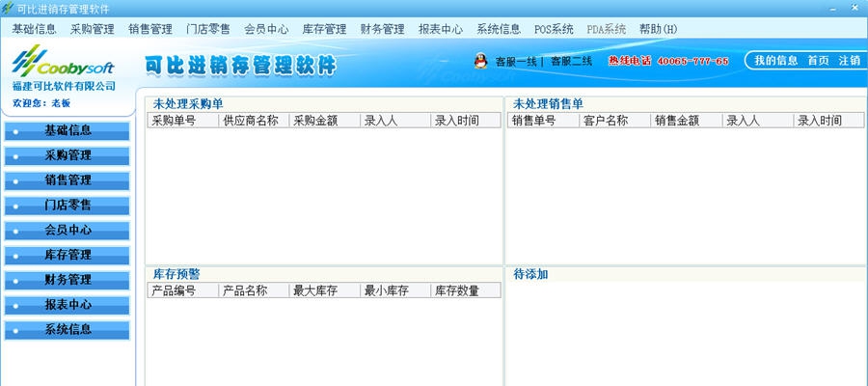
Task: Go to 首页 from the header
Action: (818, 61)
